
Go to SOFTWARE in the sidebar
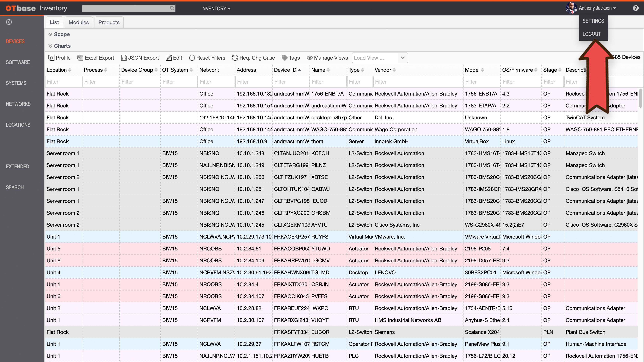click(18, 62)
